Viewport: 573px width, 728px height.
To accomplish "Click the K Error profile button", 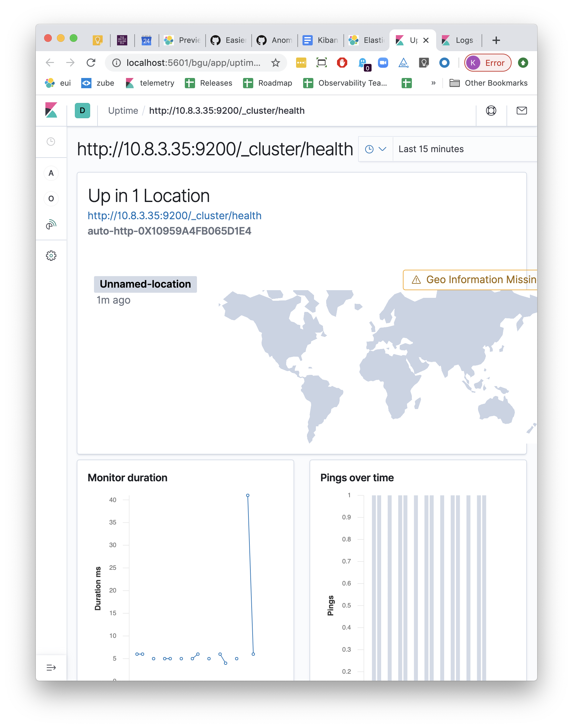I will click(488, 63).
